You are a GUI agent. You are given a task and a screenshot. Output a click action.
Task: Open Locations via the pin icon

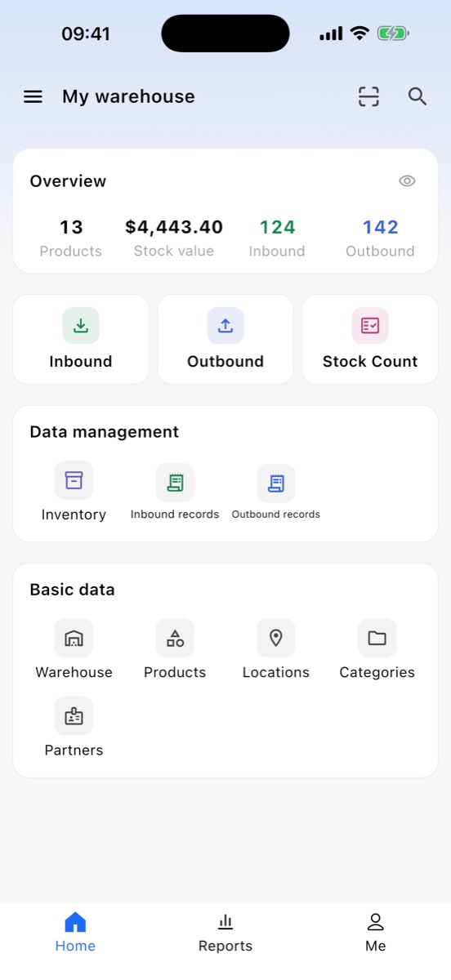[x=276, y=638]
